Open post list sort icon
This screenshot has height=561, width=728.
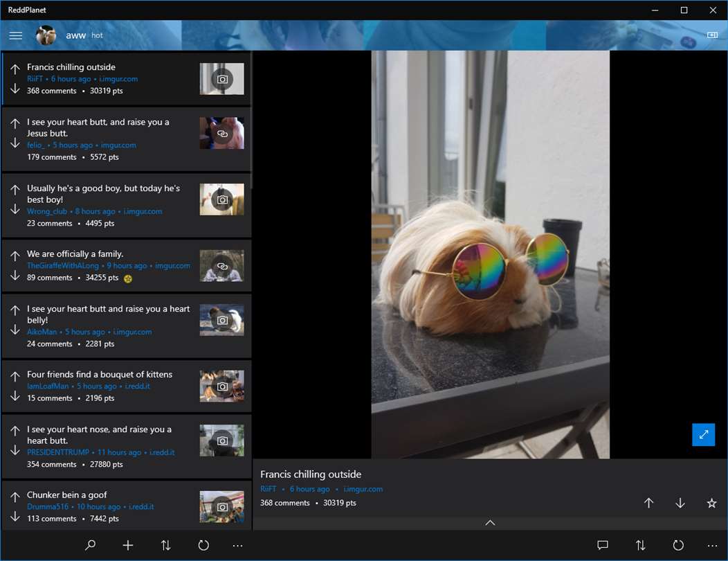[x=166, y=545]
